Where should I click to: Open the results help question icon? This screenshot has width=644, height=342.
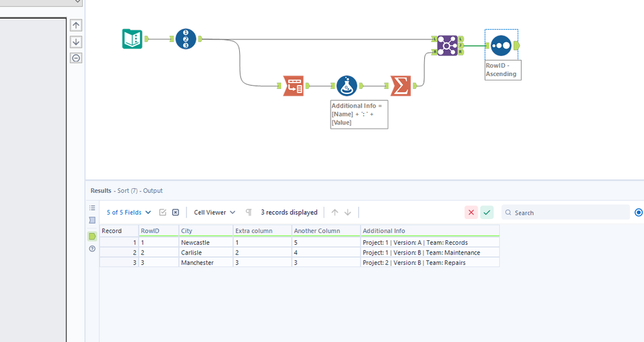click(x=92, y=249)
